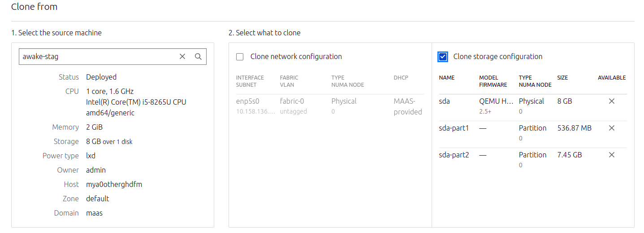
Task: Click the X icon for sda-part2
Action: [x=611, y=155]
